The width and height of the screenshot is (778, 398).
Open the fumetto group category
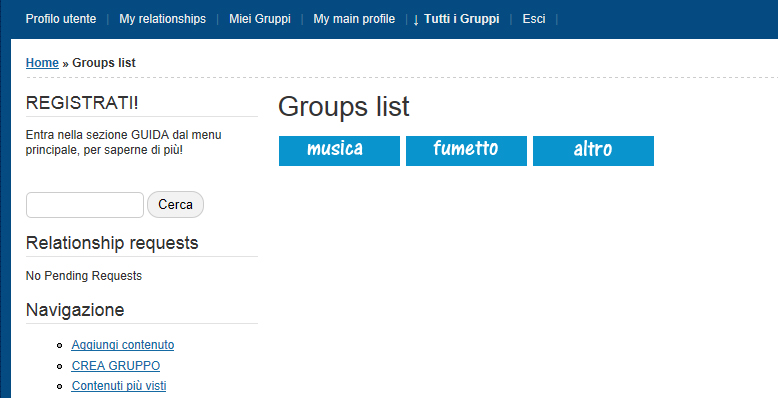coord(466,151)
